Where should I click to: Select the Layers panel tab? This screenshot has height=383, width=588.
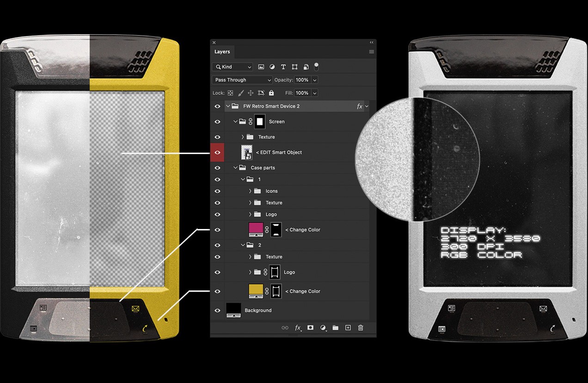click(x=222, y=52)
